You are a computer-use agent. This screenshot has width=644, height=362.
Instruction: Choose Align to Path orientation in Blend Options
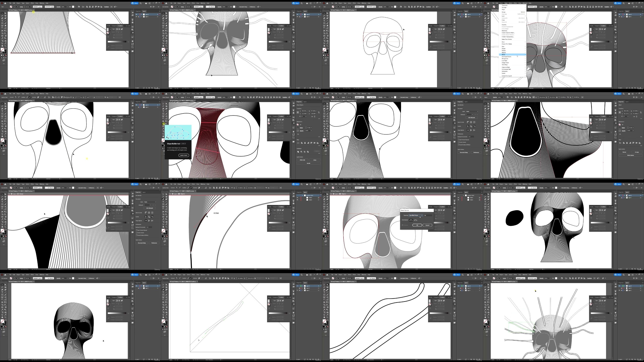tap(416, 220)
